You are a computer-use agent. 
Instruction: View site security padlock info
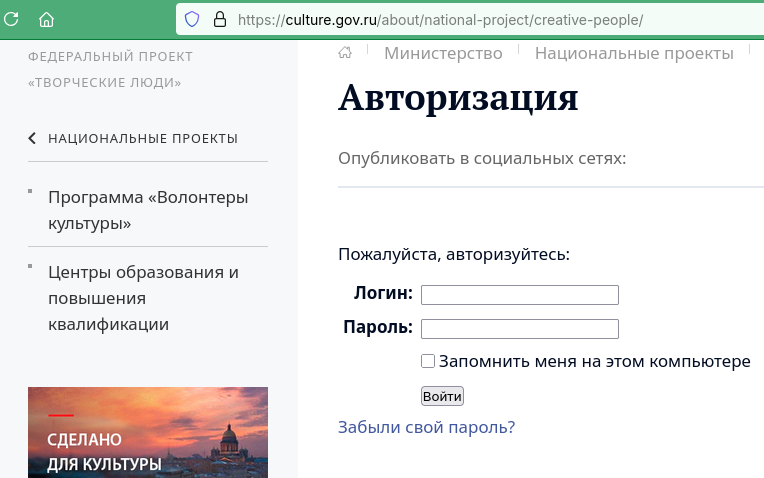220,19
